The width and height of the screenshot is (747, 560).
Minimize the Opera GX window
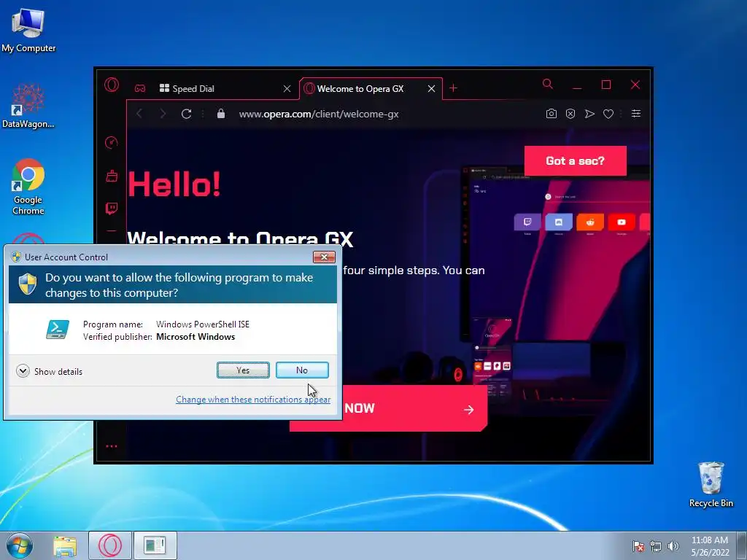(577, 86)
